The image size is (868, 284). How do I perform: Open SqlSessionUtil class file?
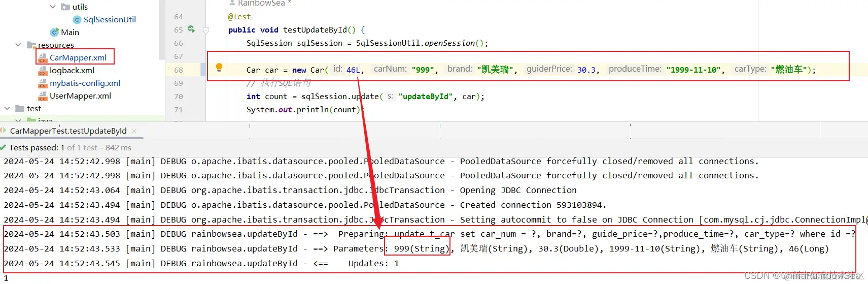pos(110,19)
